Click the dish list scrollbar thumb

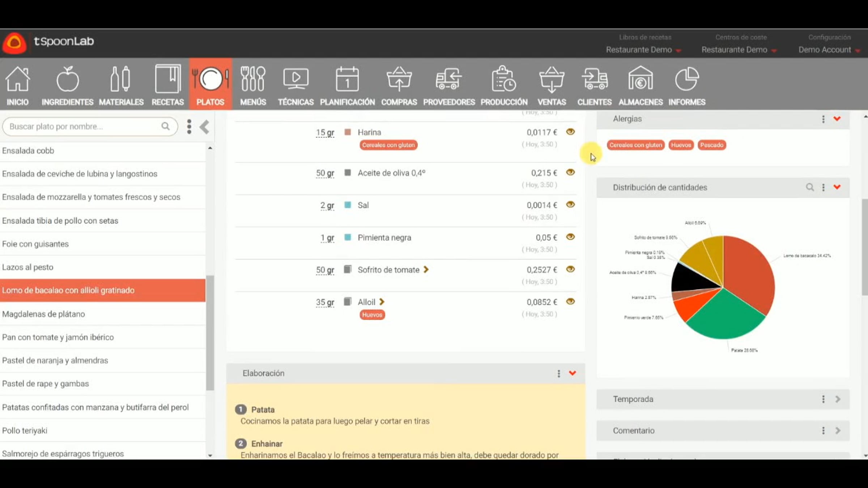coord(210,333)
